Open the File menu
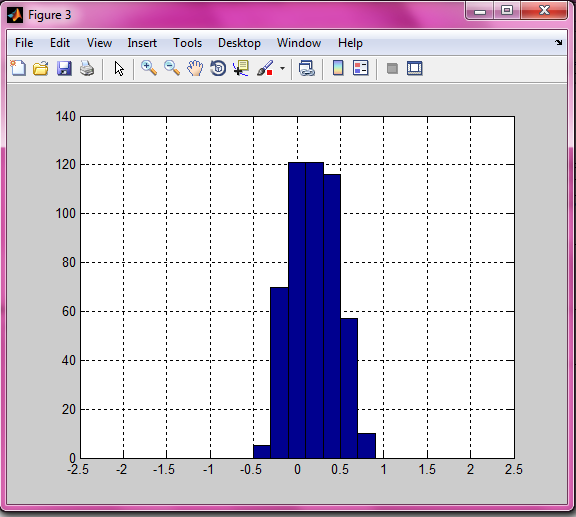This screenshot has width=576, height=517. 24,43
